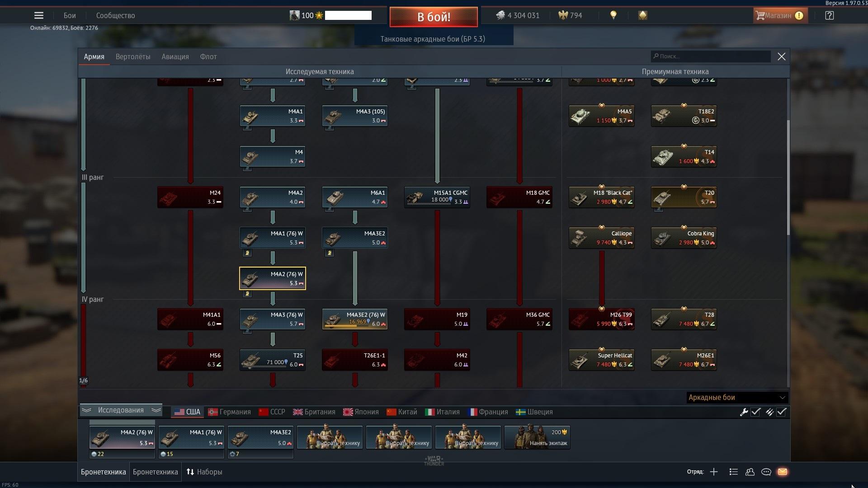Click the wrench auto-repair icon

click(x=744, y=412)
